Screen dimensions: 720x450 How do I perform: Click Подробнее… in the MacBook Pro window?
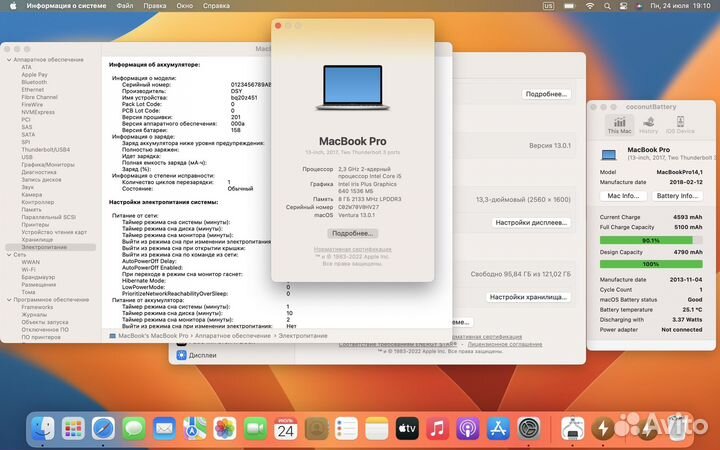pyautogui.click(x=353, y=233)
